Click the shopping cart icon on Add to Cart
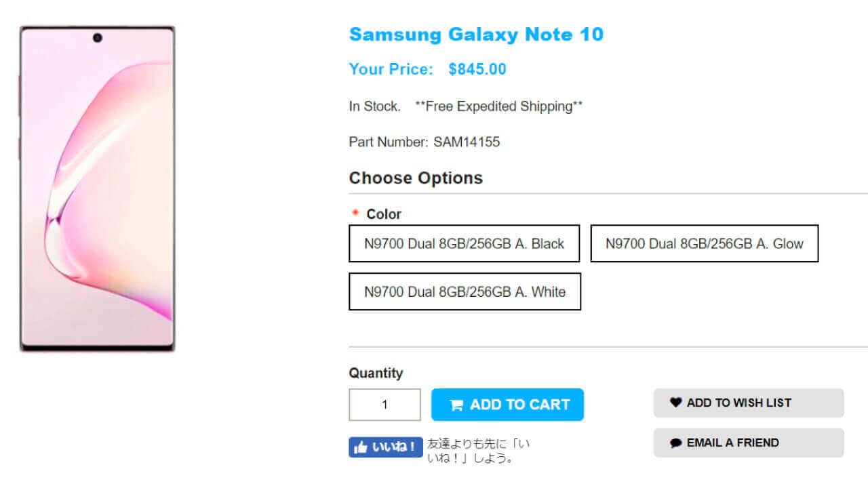 click(x=456, y=405)
